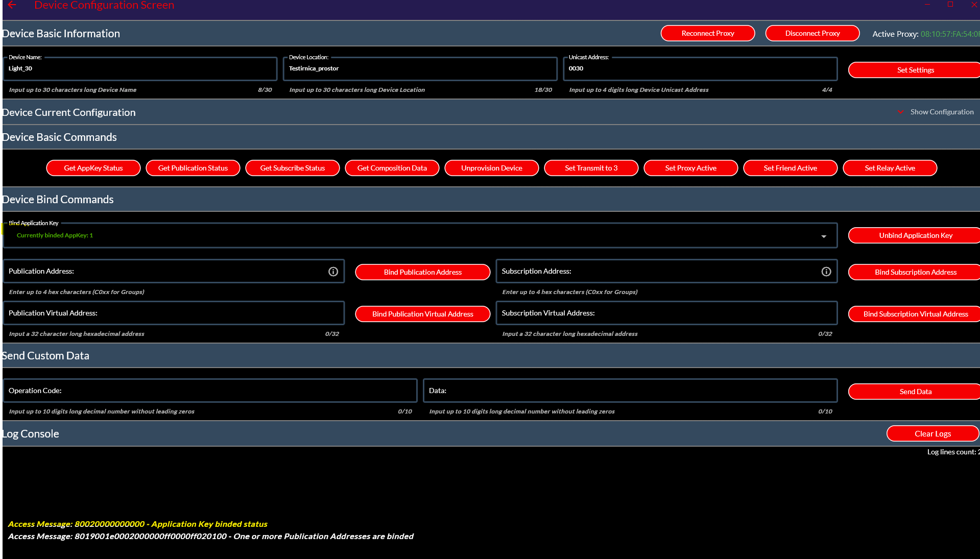The height and width of the screenshot is (559, 980).
Task: Click the Send Data button
Action: point(915,392)
